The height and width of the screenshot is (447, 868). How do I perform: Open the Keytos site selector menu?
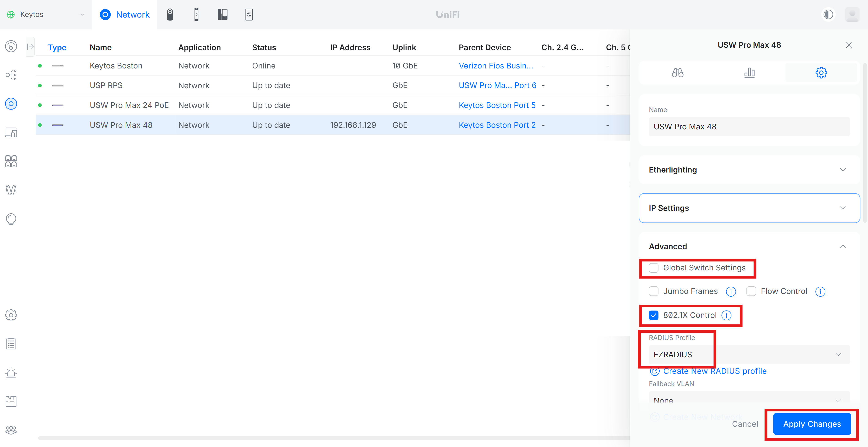coord(46,14)
